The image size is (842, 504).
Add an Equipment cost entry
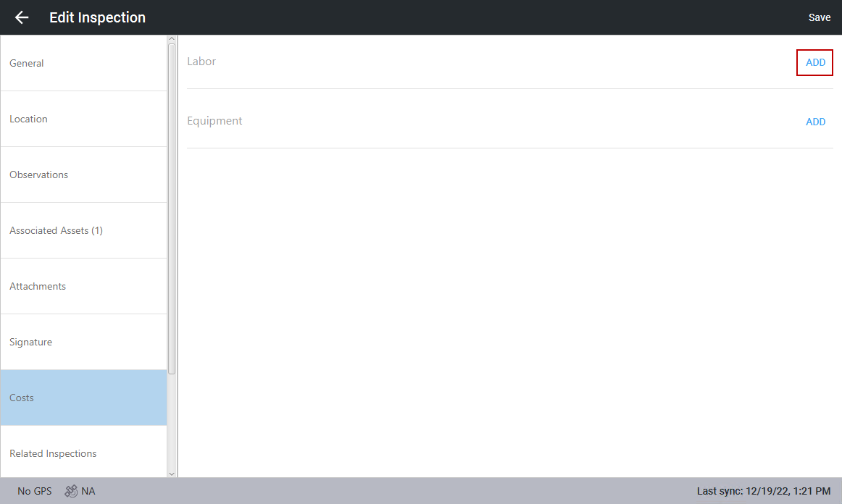point(815,122)
